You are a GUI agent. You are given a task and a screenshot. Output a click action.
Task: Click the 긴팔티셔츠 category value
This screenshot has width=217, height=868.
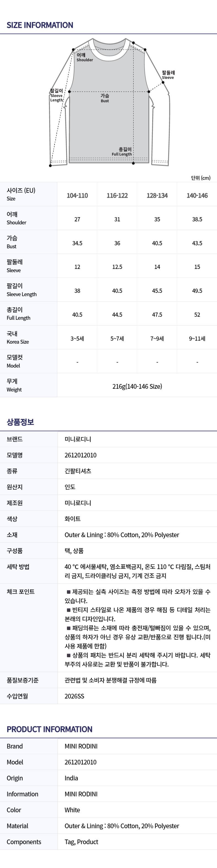[78, 471]
